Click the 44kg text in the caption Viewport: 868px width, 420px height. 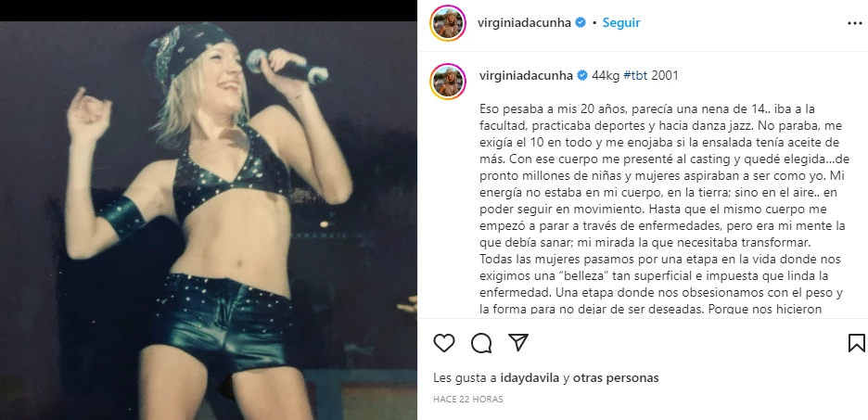tap(606, 75)
